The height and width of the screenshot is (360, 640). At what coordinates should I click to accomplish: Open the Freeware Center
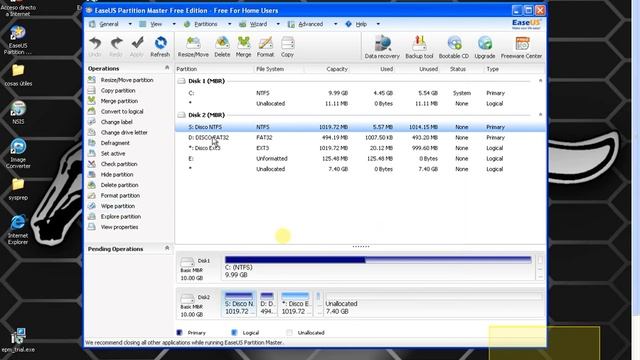click(521, 47)
